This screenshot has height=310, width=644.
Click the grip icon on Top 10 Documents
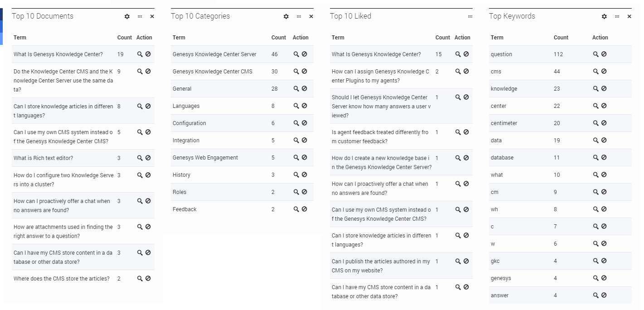[140, 16]
